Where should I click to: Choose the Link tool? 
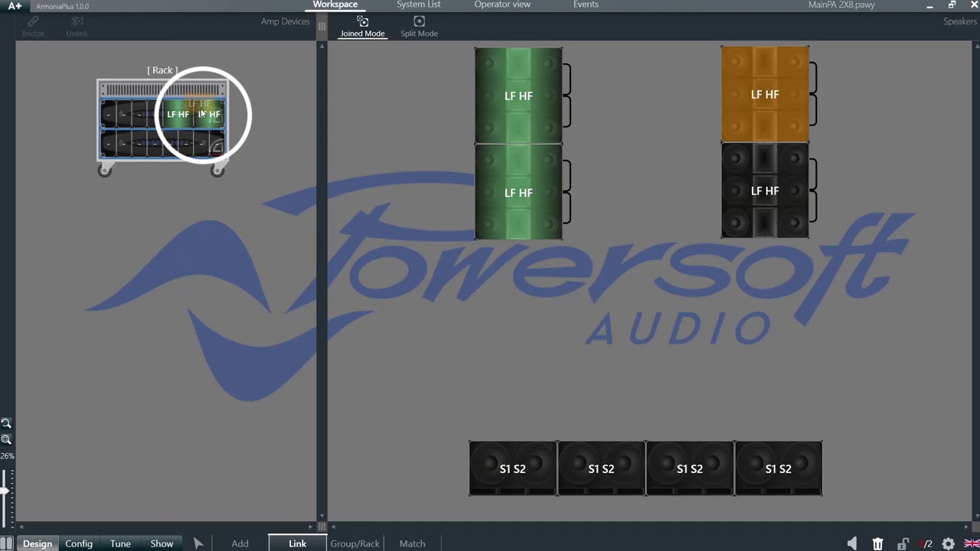[297, 543]
